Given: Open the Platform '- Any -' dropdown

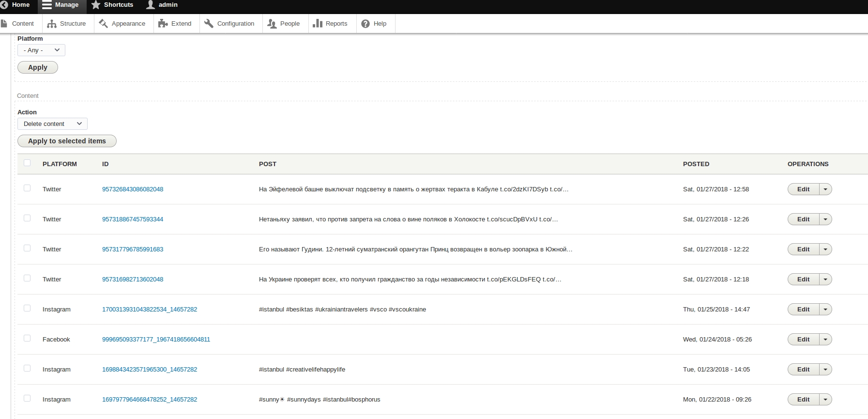Looking at the screenshot, I should tap(41, 50).
